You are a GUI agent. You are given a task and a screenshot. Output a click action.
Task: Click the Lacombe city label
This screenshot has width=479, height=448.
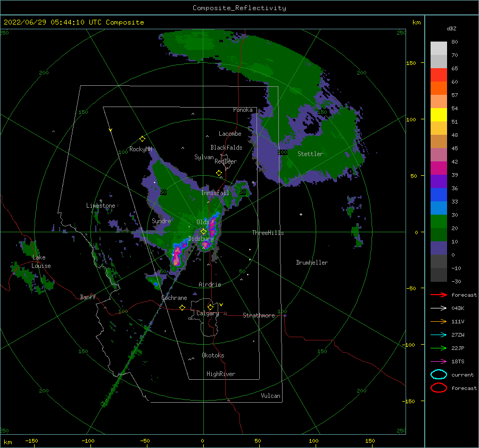click(230, 134)
